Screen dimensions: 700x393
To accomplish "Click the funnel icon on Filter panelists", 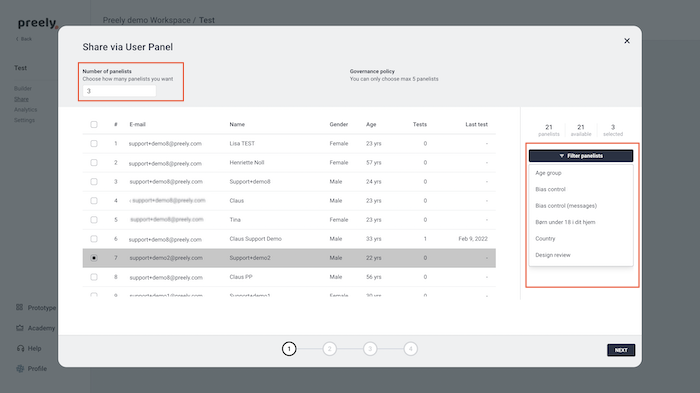I will click(x=562, y=156).
